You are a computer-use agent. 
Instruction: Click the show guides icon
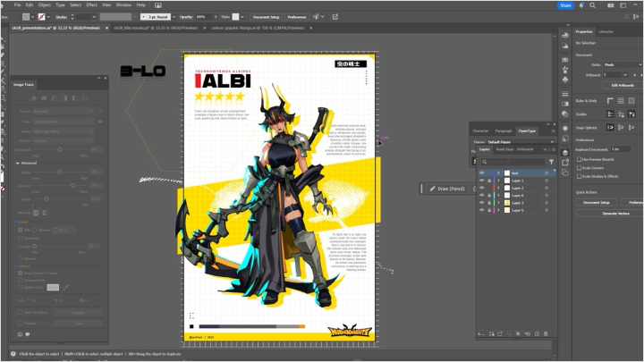pyautogui.click(x=610, y=114)
